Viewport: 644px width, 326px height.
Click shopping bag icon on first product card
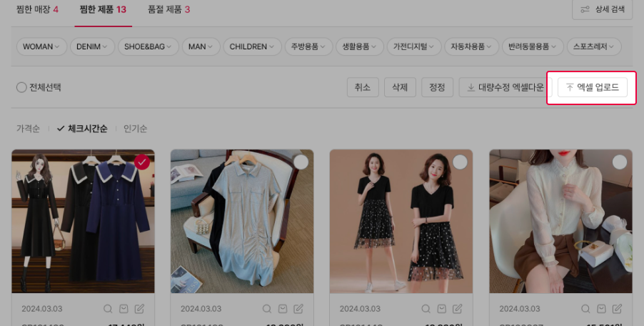124,309
